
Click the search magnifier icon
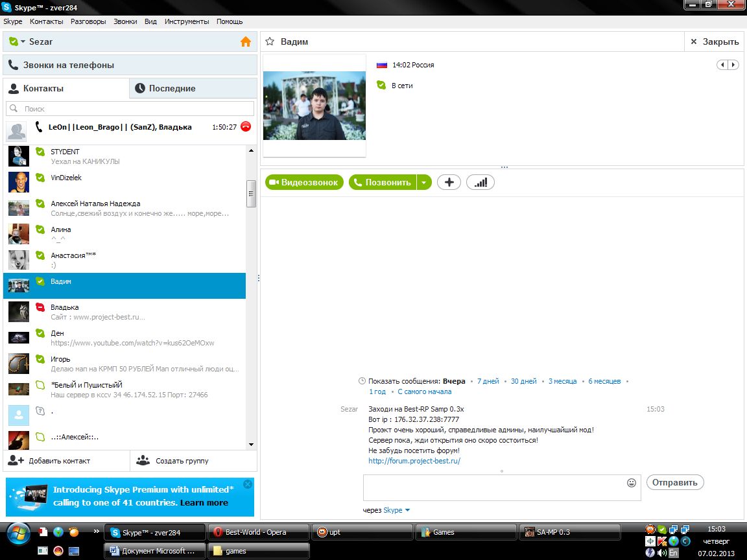(x=14, y=109)
